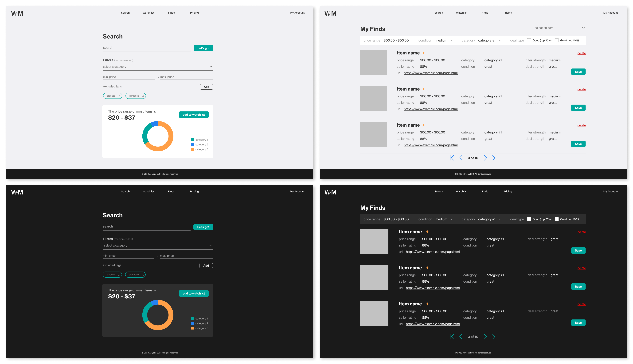This screenshot has height=364, width=633.
Task: Remove the 'damaged' tag via X in dark Search
Action: pyautogui.click(x=143, y=274)
